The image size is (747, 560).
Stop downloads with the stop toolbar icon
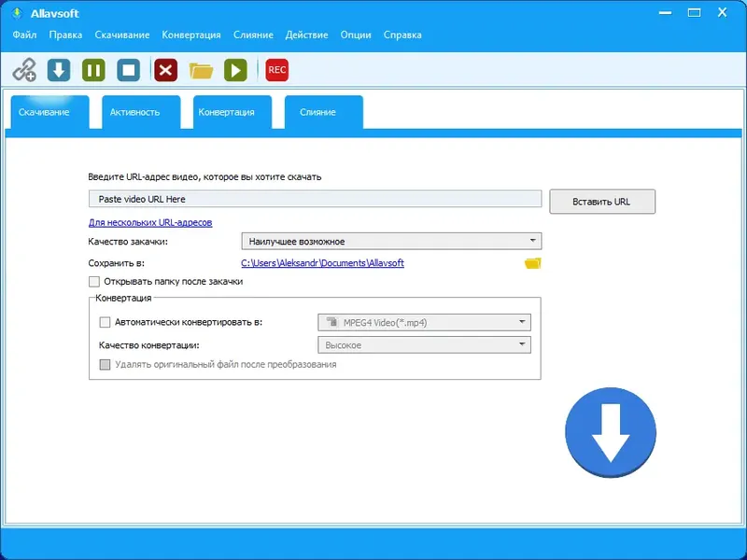click(x=127, y=69)
